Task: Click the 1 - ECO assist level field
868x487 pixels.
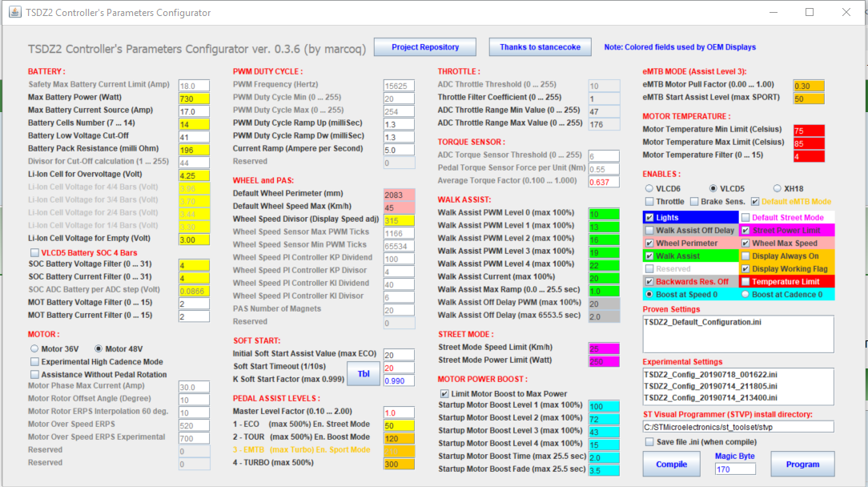Action: (399, 426)
